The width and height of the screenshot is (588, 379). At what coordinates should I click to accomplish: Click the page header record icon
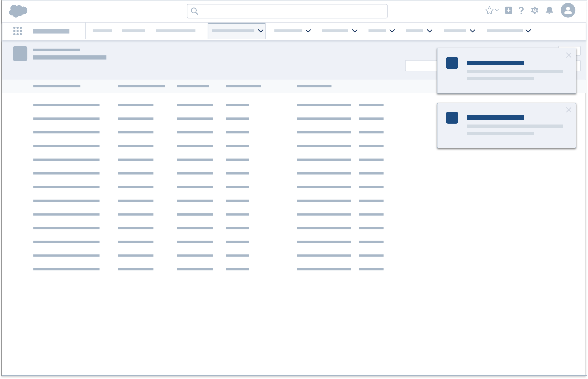[20, 53]
